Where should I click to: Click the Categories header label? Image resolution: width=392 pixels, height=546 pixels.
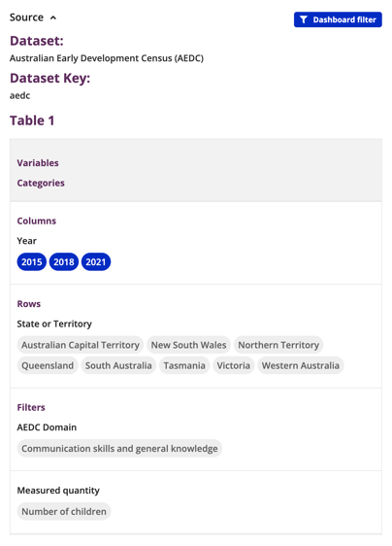pos(41,184)
